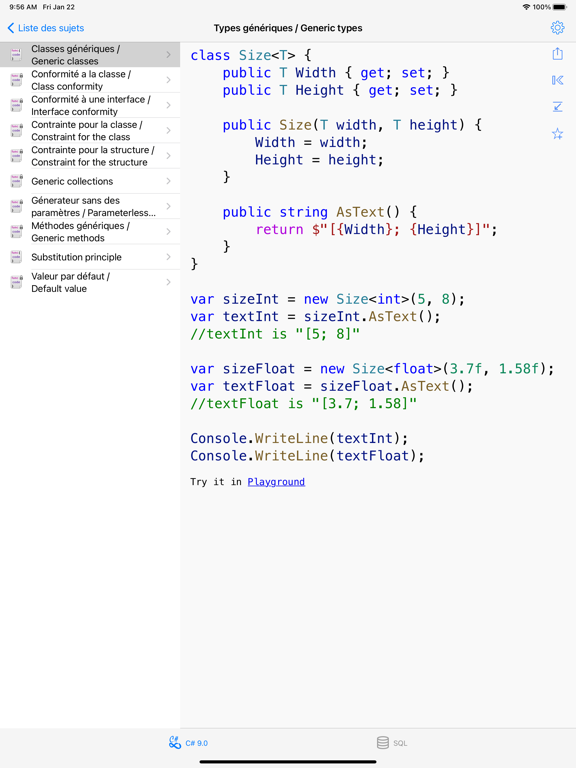Click the Generic collections document icon

point(17,181)
